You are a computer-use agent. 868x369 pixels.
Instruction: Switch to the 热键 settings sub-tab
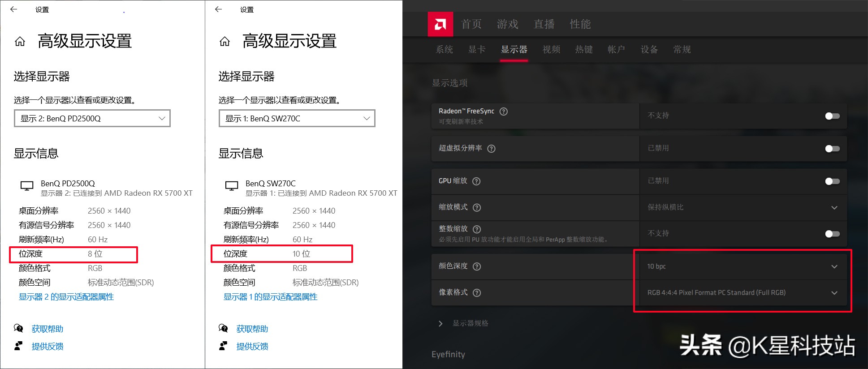(584, 49)
